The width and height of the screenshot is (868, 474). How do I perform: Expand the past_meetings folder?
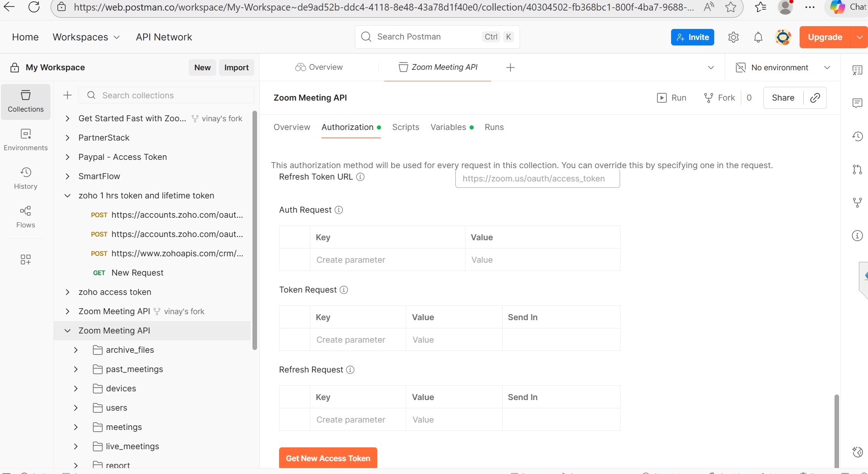click(x=76, y=369)
